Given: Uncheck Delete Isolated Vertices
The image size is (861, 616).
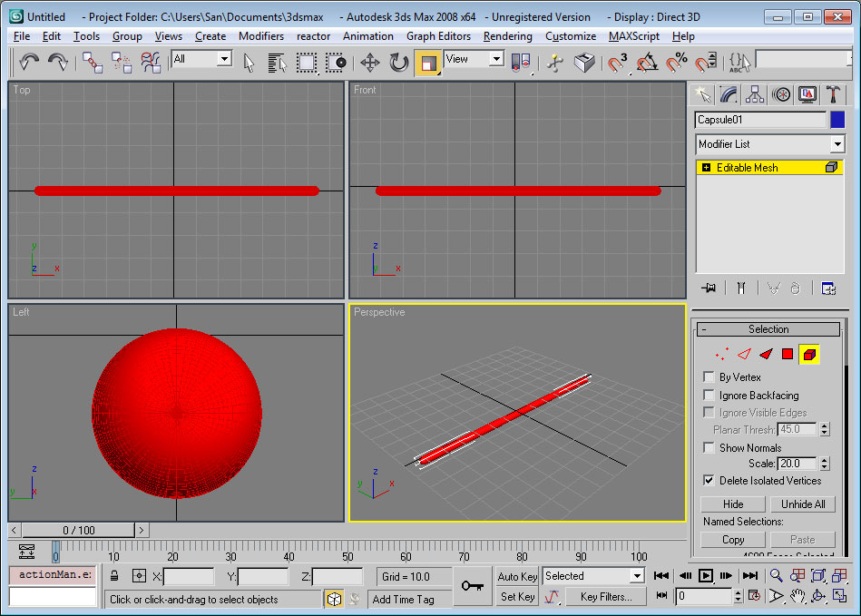Looking at the screenshot, I should (x=709, y=481).
